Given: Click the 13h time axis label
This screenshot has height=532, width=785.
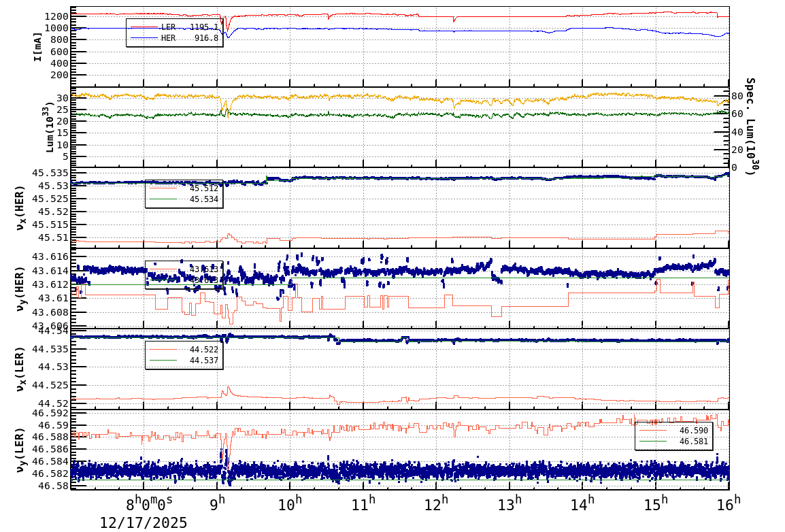Looking at the screenshot, I should click(x=509, y=503).
